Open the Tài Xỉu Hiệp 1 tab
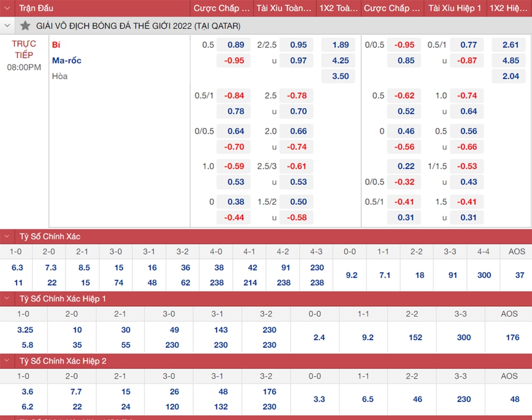This screenshot has height=420, width=532. click(x=454, y=8)
